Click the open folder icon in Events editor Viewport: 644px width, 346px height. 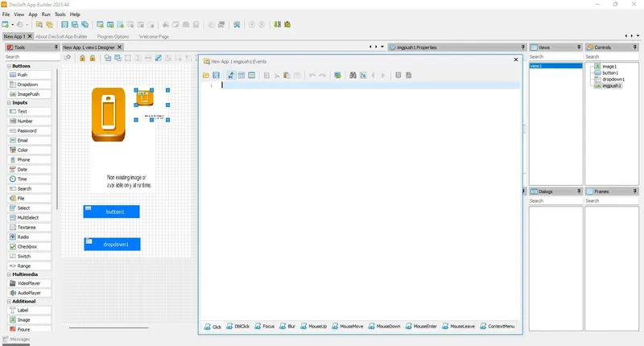coord(206,75)
